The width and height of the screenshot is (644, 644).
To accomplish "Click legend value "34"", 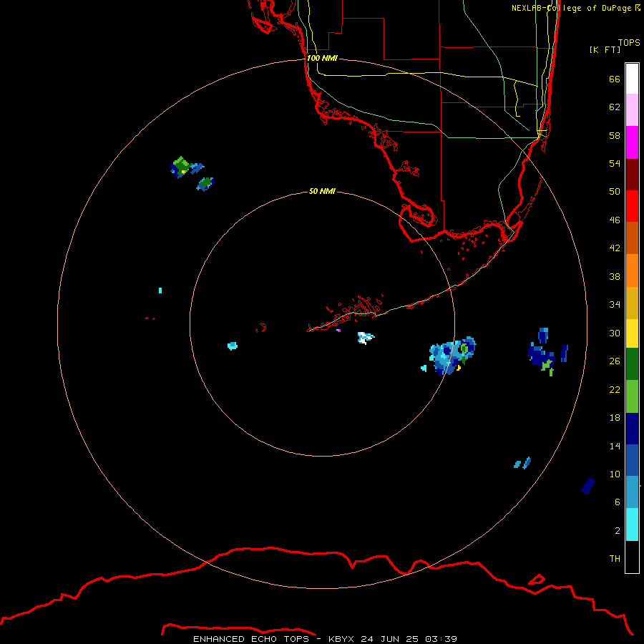I will [x=615, y=304].
